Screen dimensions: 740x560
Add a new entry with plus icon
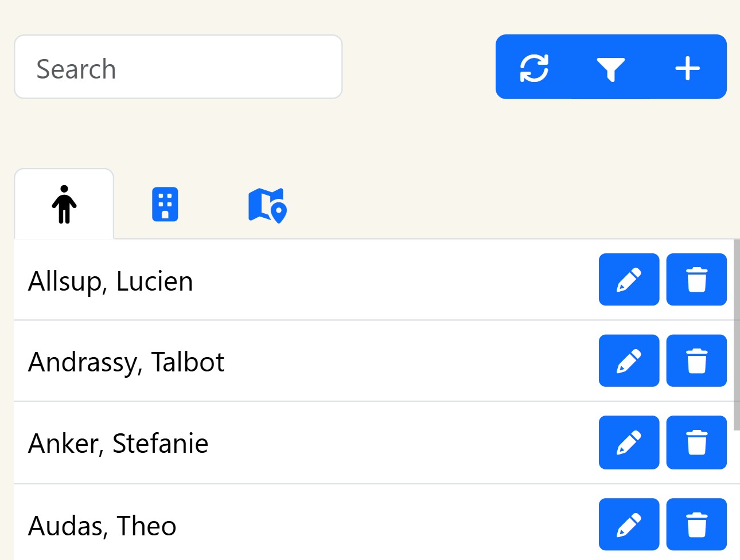687,68
